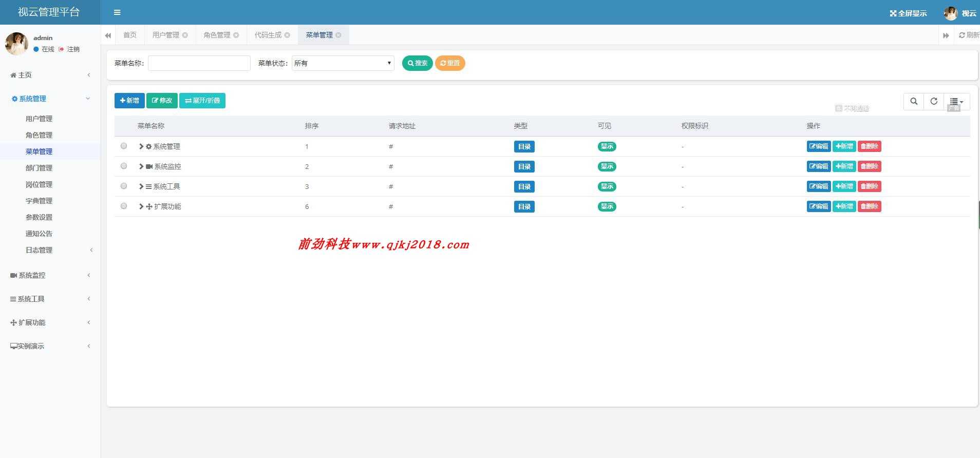Delete the 系统工具 row
Image resolution: width=980 pixels, height=458 pixels.
tap(870, 186)
